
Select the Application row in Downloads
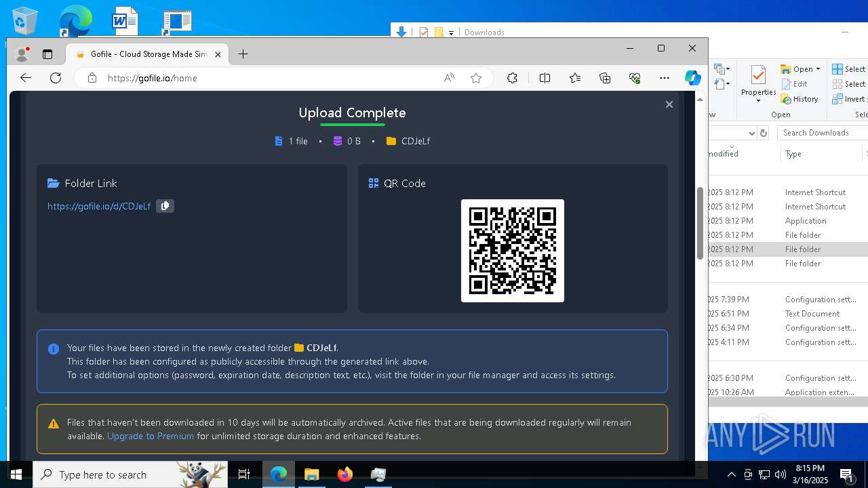tap(788, 221)
